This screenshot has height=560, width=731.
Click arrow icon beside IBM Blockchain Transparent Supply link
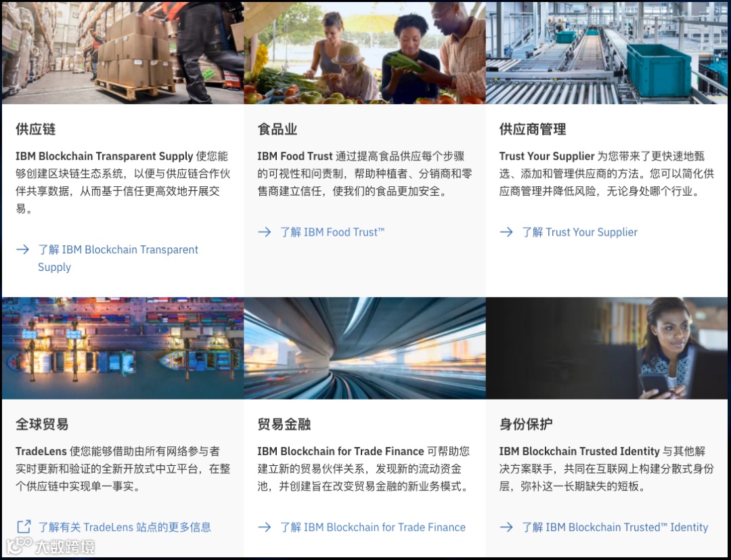22,249
